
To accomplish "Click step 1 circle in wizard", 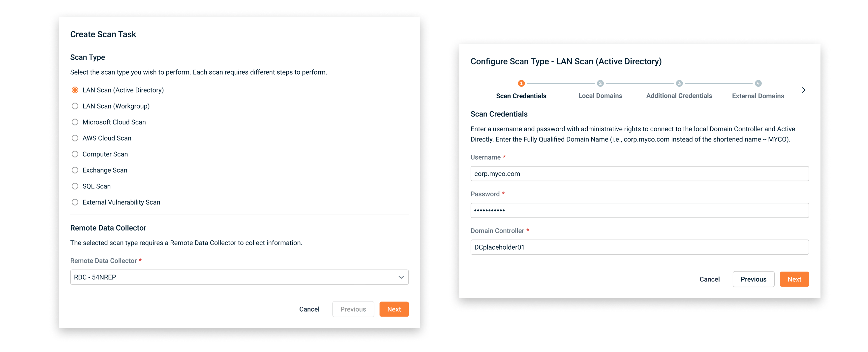I will point(521,83).
